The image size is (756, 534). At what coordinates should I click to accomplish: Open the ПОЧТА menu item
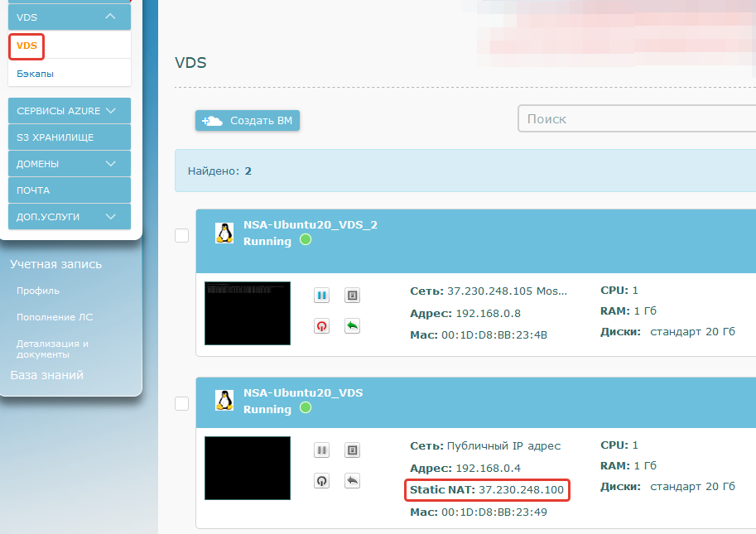click(70, 190)
